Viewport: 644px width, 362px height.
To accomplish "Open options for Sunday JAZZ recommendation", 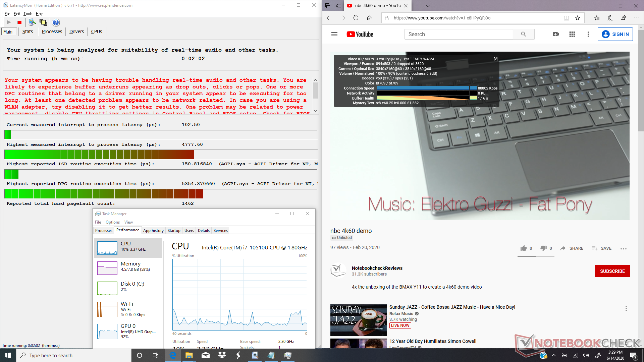I will (x=626, y=308).
